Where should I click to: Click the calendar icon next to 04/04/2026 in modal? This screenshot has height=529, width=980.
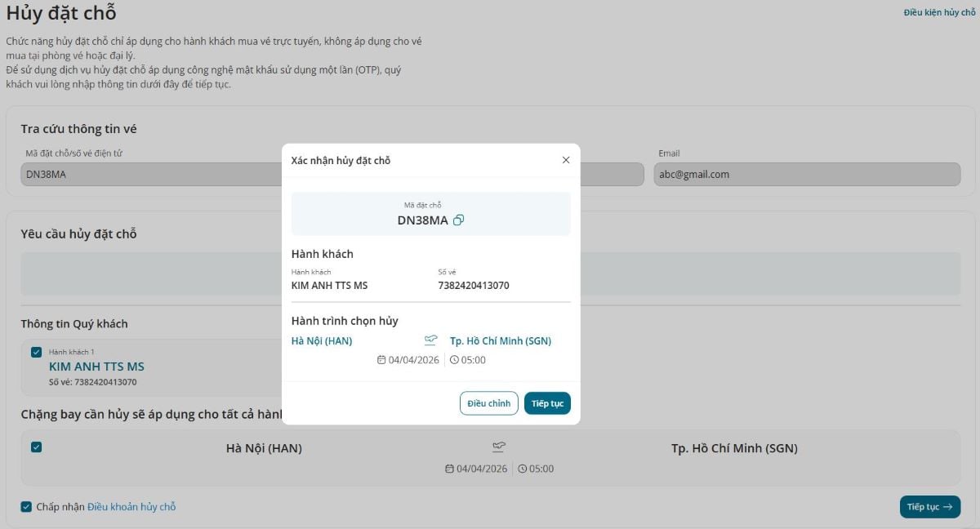pyautogui.click(x=381, y=360)
